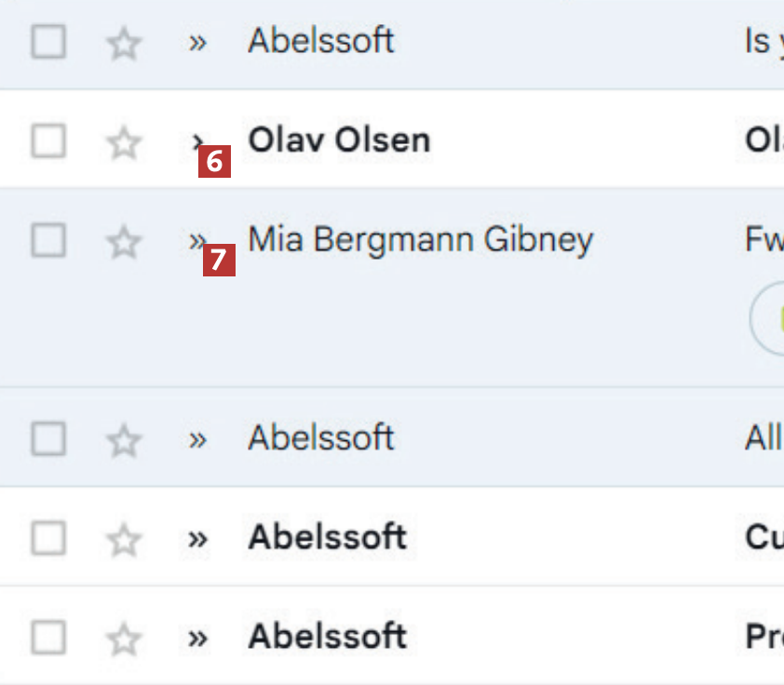Select checkbox of Abelssoft "Cu" email
The width and height of the screenshot is (784, 685).
48,538
